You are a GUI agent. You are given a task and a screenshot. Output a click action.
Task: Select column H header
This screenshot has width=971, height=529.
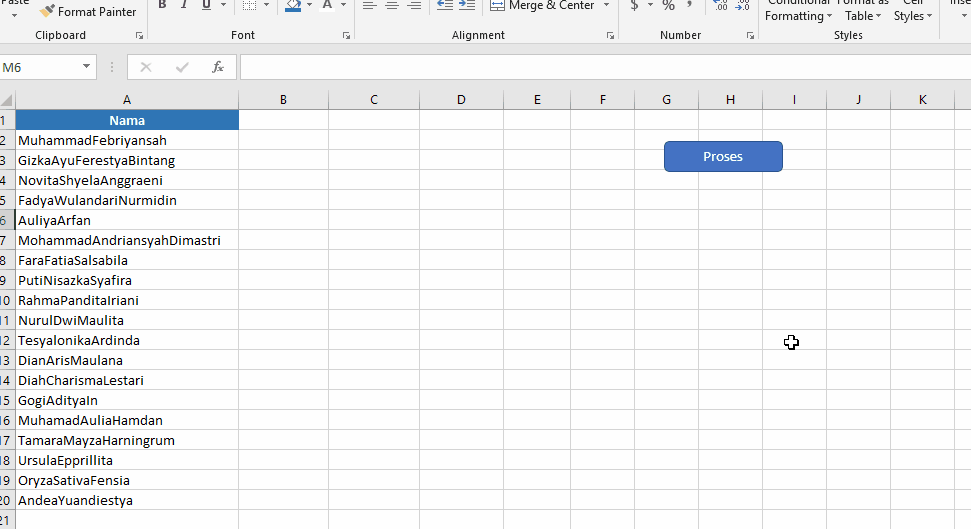point(731,100)
